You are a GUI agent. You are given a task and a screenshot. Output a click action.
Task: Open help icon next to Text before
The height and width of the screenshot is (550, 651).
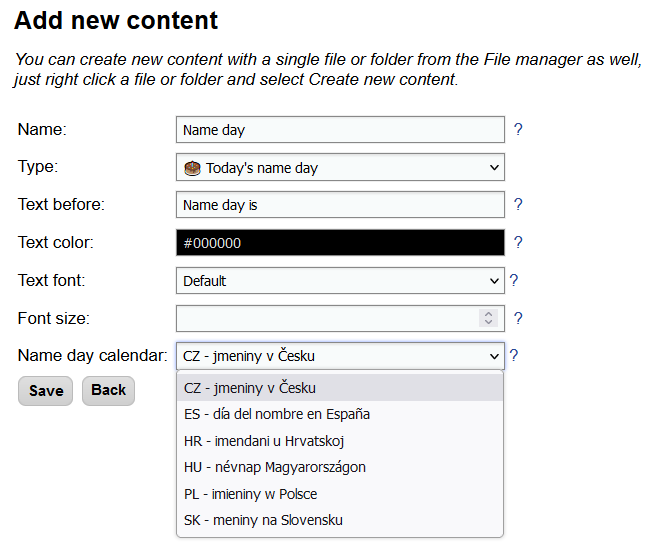click(x=518, y=204)
